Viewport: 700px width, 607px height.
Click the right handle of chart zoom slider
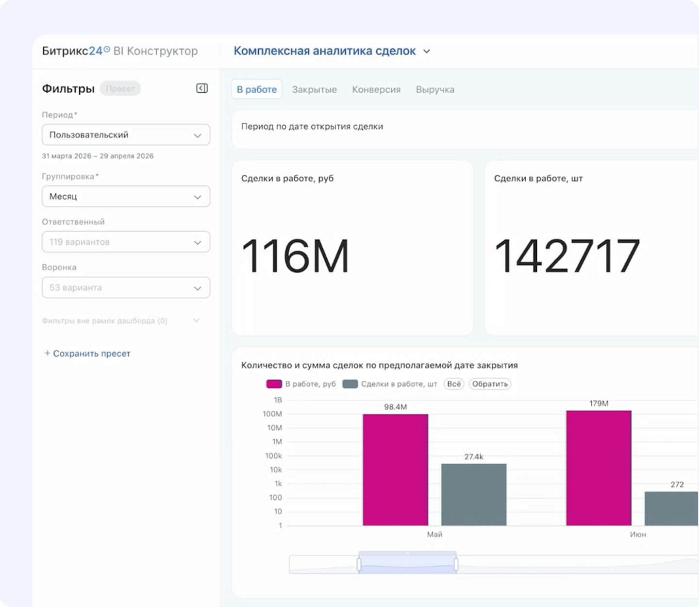tap(456, 564)
